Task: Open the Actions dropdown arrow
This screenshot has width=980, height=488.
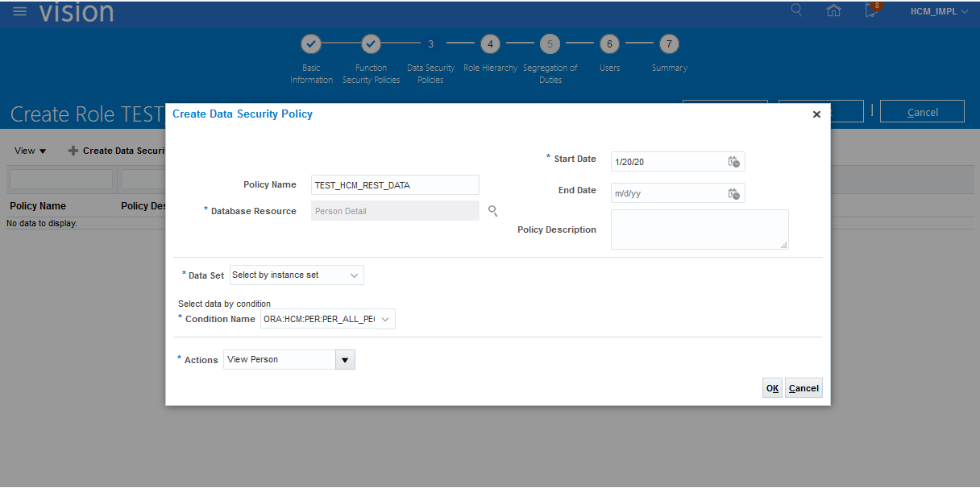Action: click(x=345, y=360)
